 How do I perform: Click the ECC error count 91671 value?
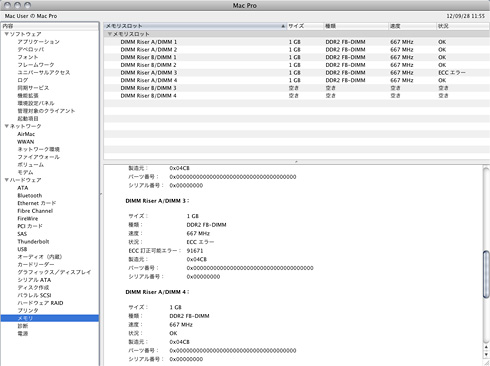tap(195, 250)
